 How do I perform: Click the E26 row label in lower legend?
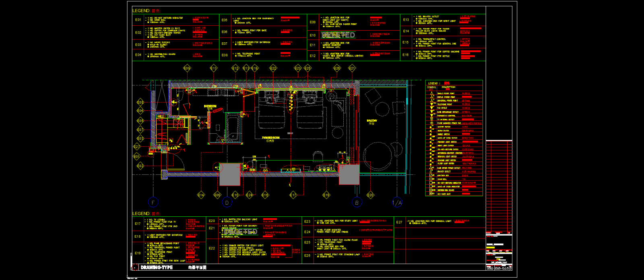click(x=307, y=255)
